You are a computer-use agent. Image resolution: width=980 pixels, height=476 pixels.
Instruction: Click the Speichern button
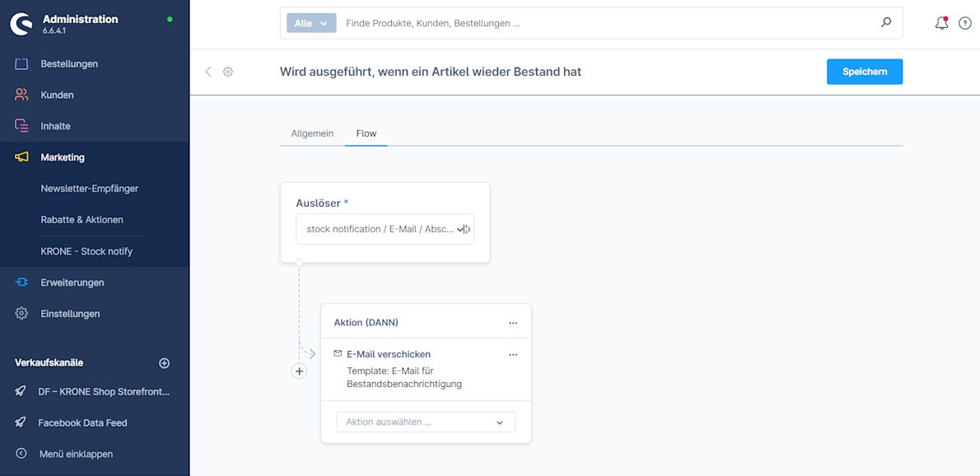click(x=864, y=72)
